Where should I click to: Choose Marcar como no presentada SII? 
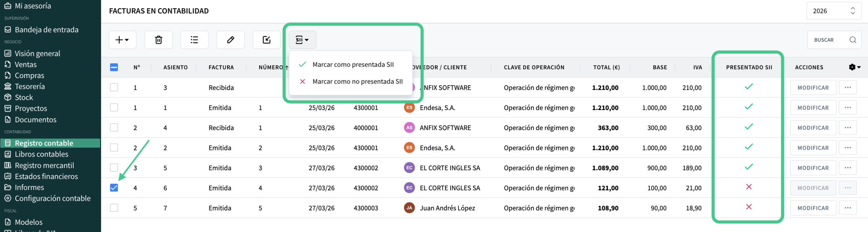pos(357,82)
